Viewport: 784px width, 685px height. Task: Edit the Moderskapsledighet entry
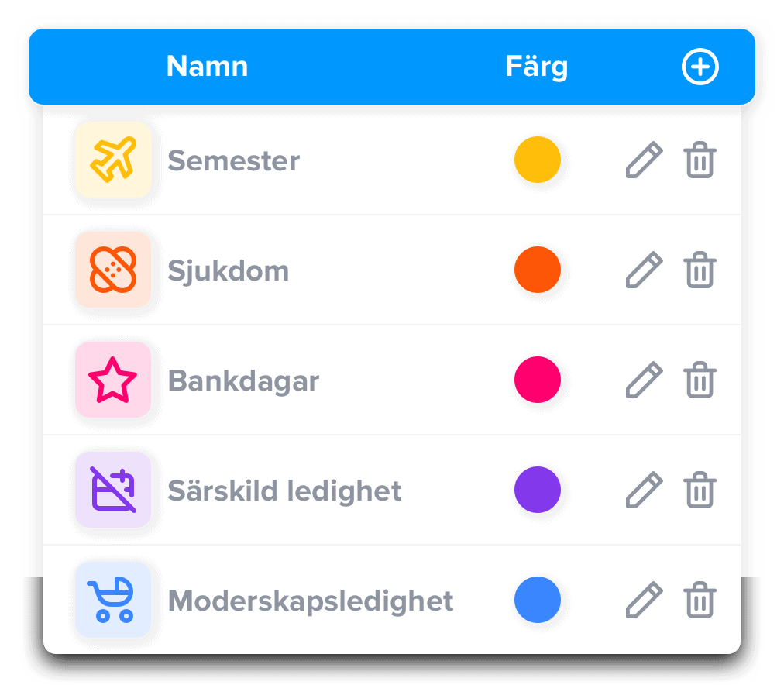(x=645, y=600)
